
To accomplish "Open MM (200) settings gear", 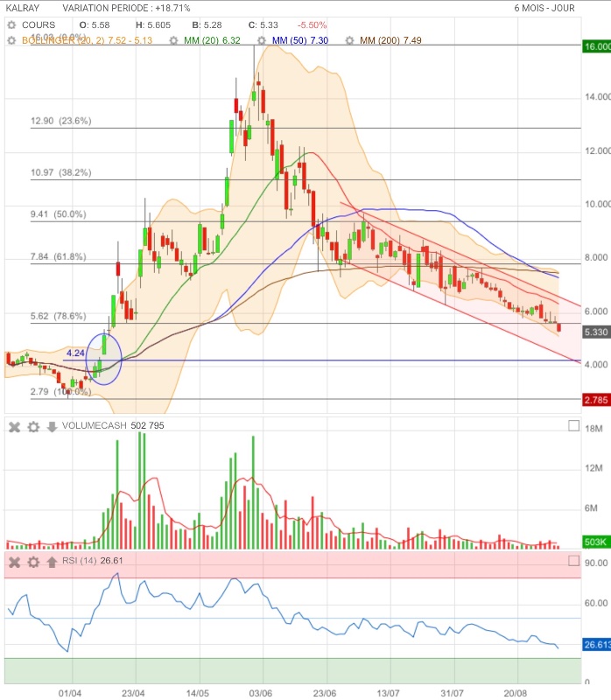I will pos(349,40).
